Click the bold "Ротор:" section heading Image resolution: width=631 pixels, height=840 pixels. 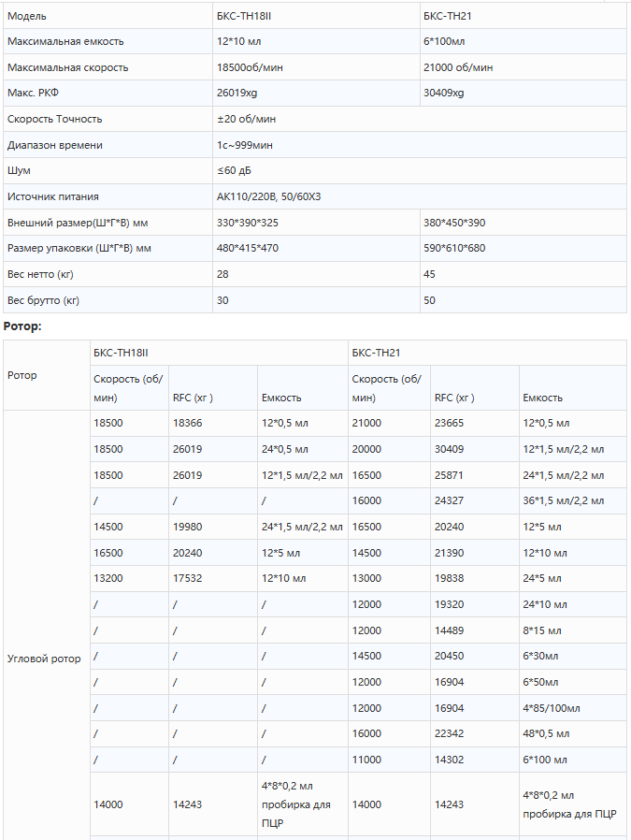tap(22, 326)
